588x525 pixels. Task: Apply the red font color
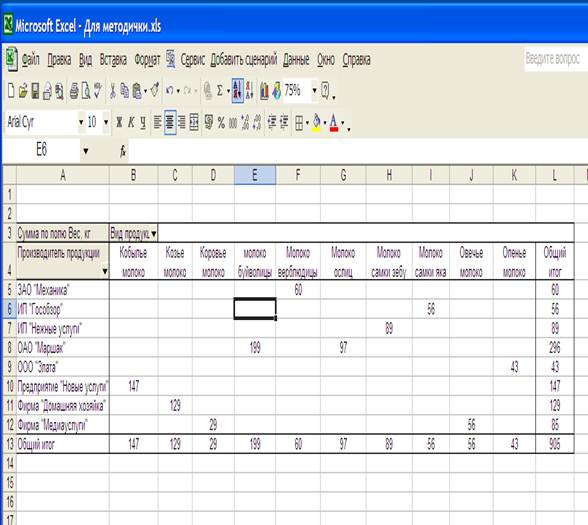point(334,123)
